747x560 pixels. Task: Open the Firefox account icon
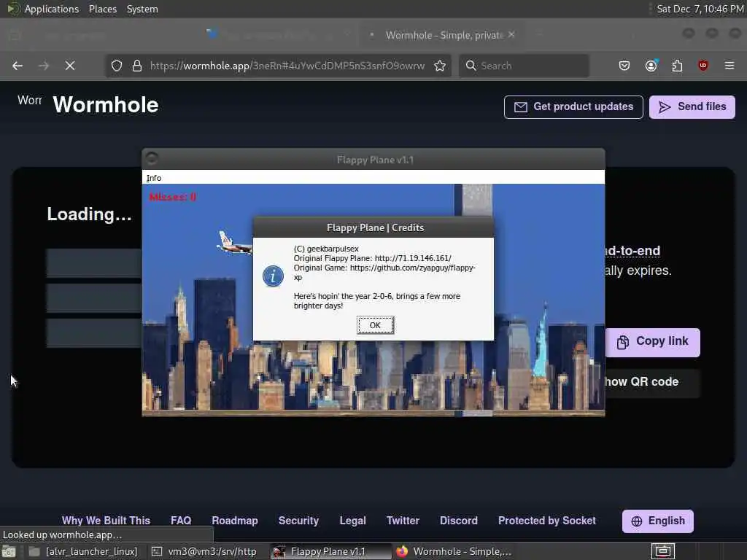[x=651, y=66]
